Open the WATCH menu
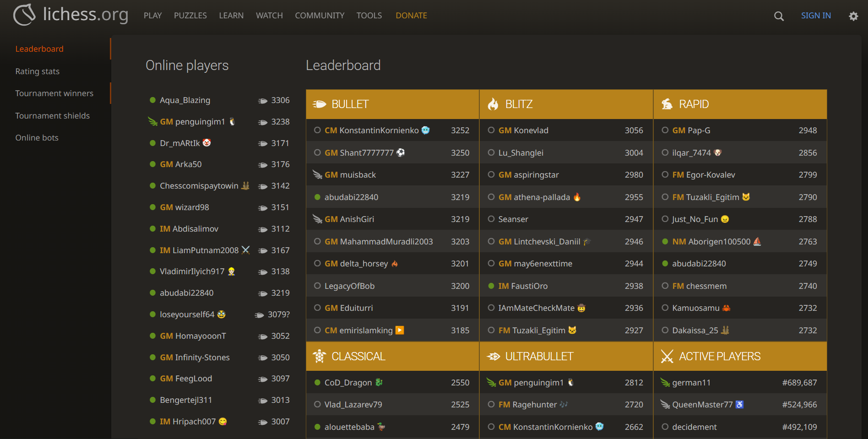Viewport: 868px width, 439px height. tap(269, 16)
